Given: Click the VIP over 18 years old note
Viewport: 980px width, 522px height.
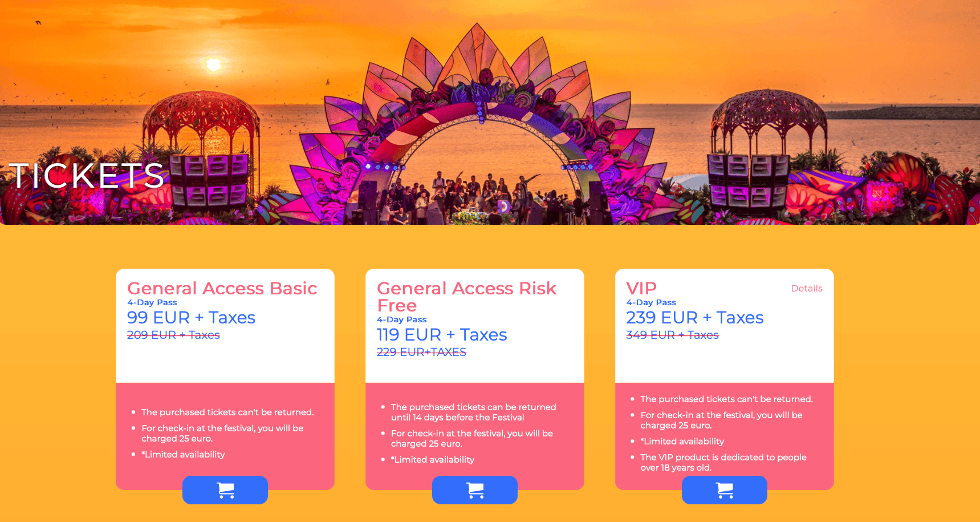Looking at the screenshot, I should tap(723, 462).
